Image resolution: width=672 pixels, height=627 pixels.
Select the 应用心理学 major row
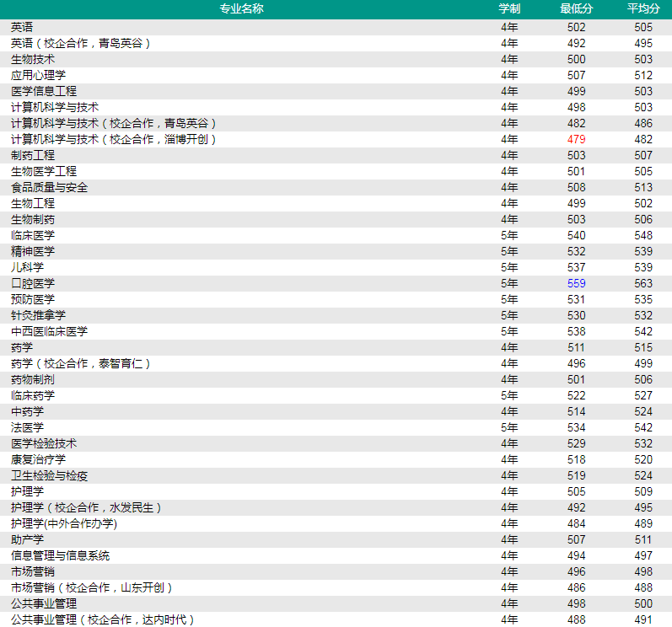coord(38,75)
